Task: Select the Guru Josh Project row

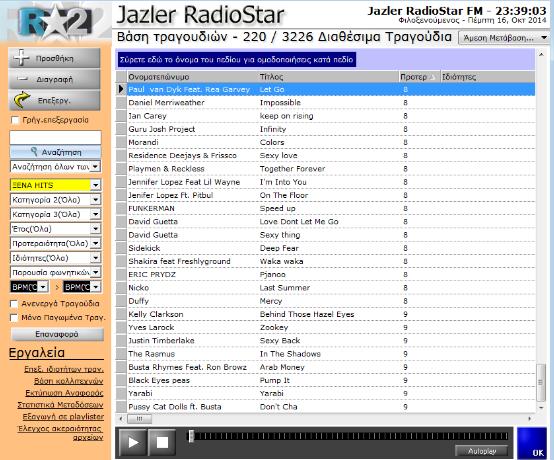Action: [325, 129]
